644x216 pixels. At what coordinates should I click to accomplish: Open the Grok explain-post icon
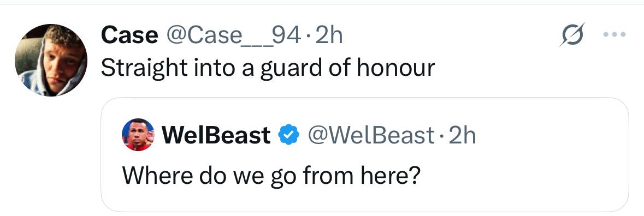(572, 35)
